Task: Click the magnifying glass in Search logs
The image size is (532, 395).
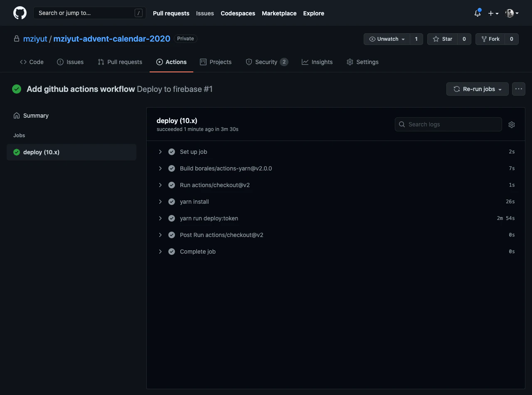Action: [x=401, y=124]
